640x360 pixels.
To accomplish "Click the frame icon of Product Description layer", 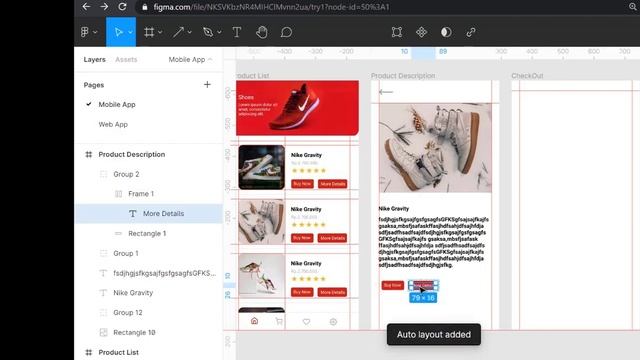I will 89,154.
